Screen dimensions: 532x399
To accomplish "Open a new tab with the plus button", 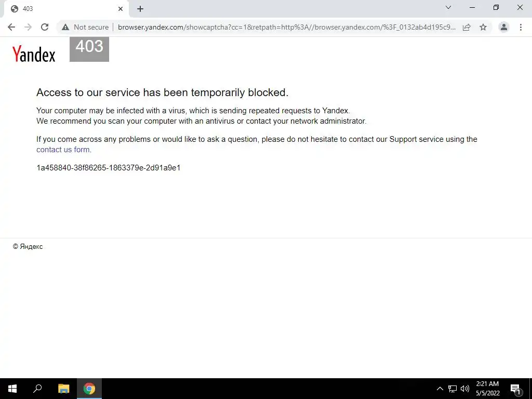I will click(140, 9).
